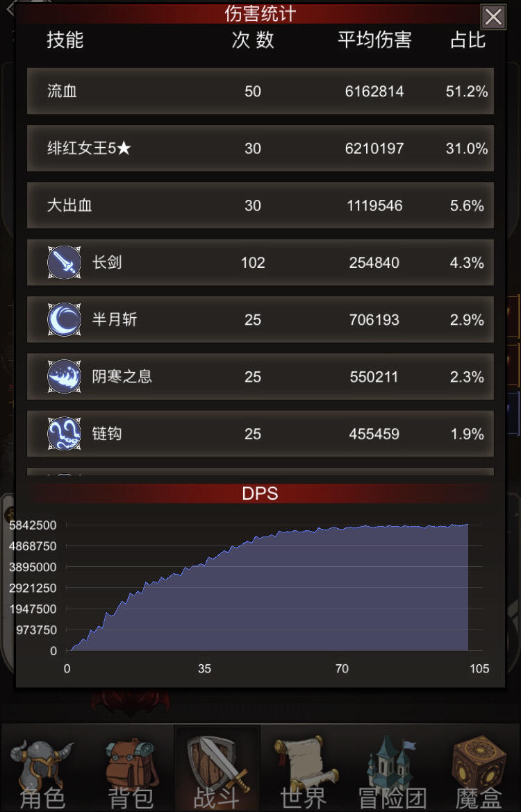The image size is (521, 812).
Task: Click the 阴寒之息 frost breath skill icon
Action: pos(65,376)
